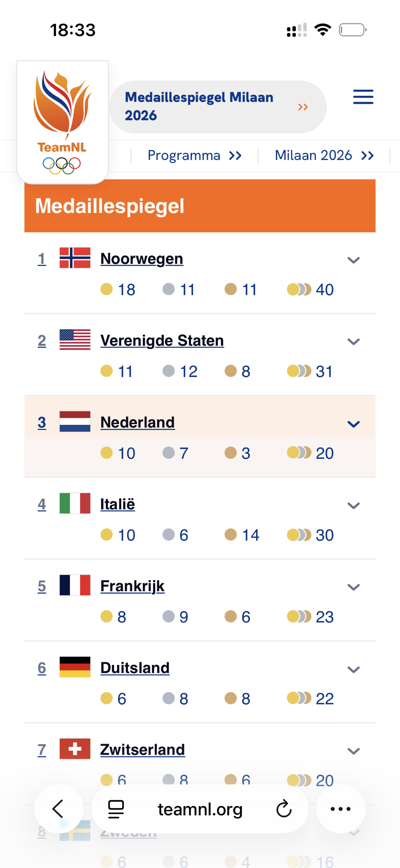Viewport: 400px width, 868px height.
Task: Expand Verenigde Staten medal details
Action: (x=354, y=342)
